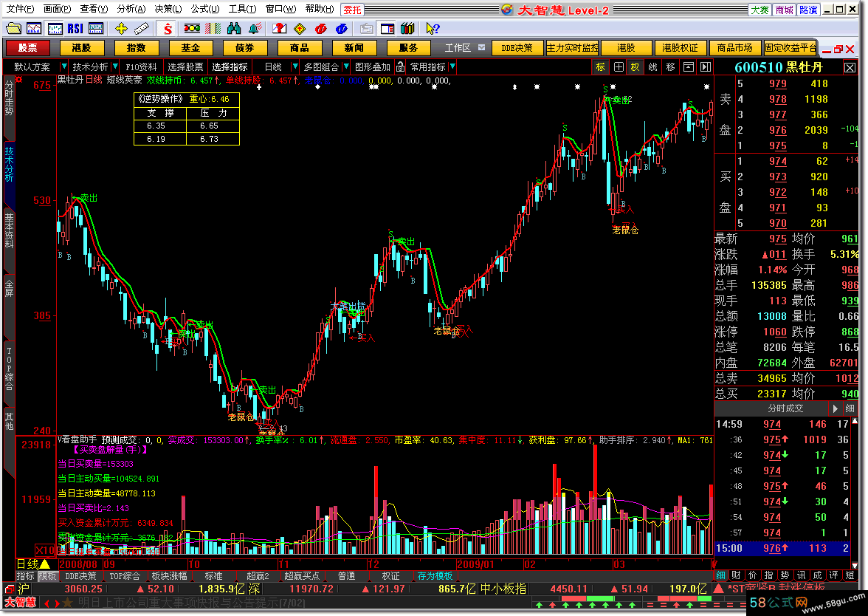
Task: Click the yellow four-arrow move icon
Action: pos(121,28)
